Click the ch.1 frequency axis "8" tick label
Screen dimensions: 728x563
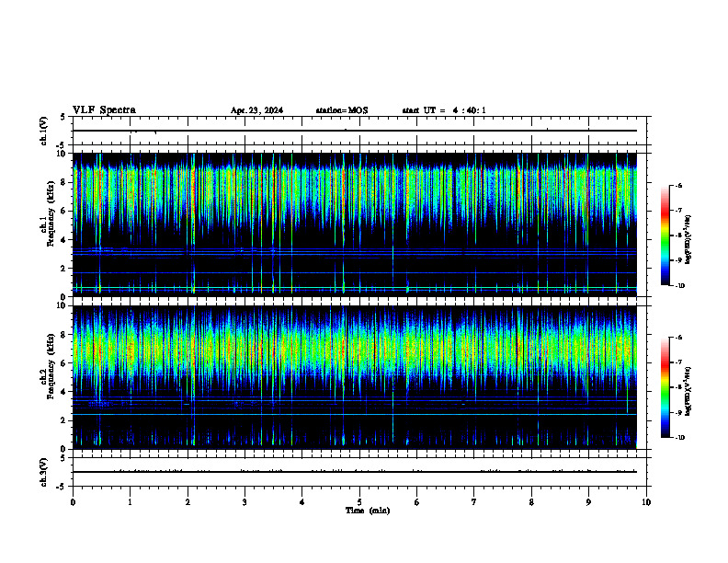64,182
